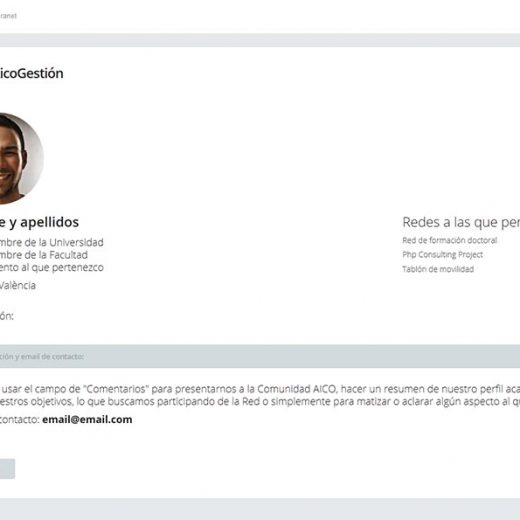This screenshot has height=520, width=520.
Task: Click the email@email.com contact address
Action: (87, 419)
